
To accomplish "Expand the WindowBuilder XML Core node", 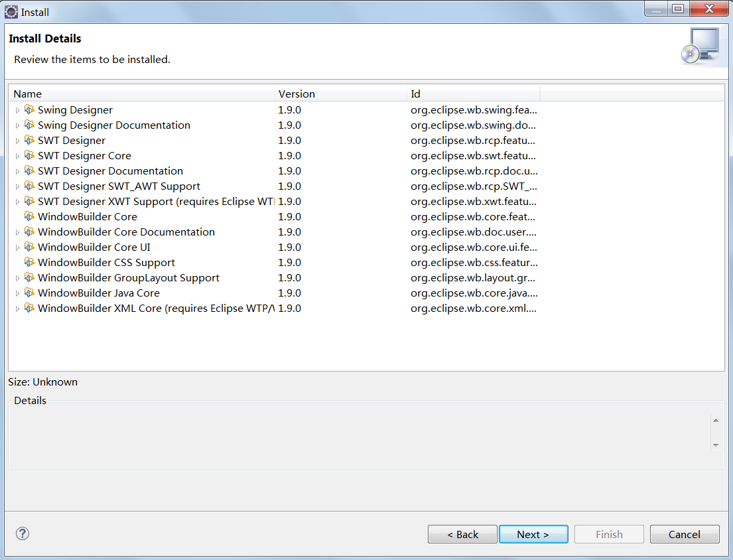I will click(17, 309).
